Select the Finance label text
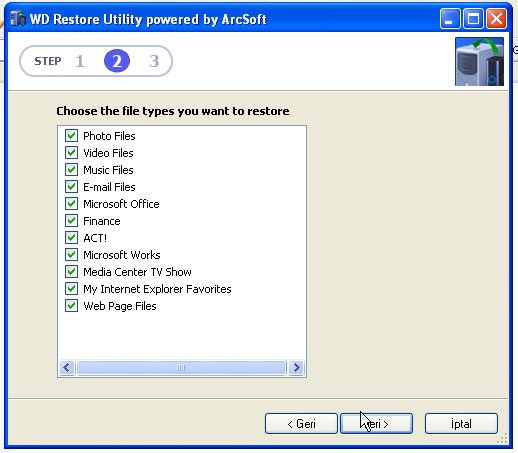This screenshot has width=518, height=453. (102, 221)
